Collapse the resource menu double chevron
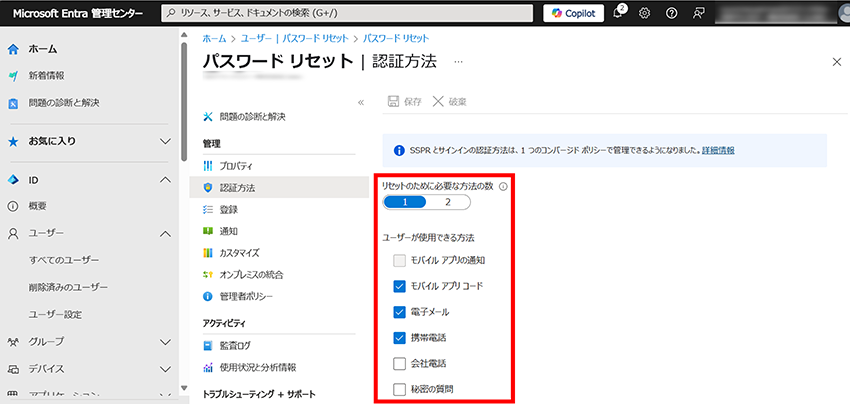 point(361,102)
